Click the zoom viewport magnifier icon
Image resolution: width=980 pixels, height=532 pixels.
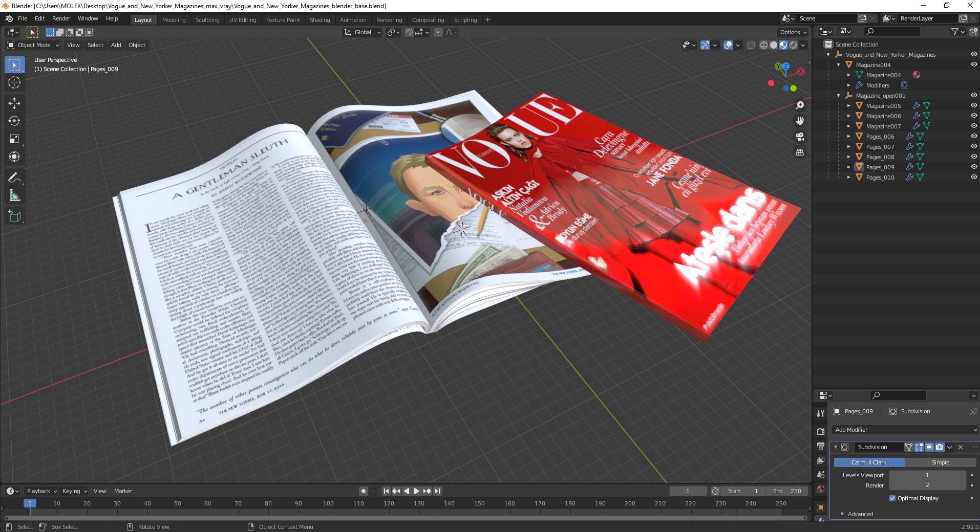[x=800, y=105]
